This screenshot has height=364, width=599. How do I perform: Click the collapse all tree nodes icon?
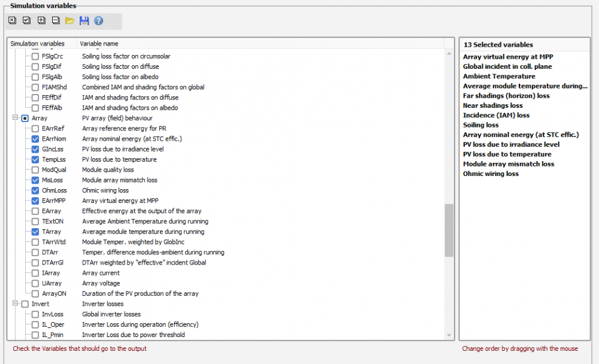(56, 20)
